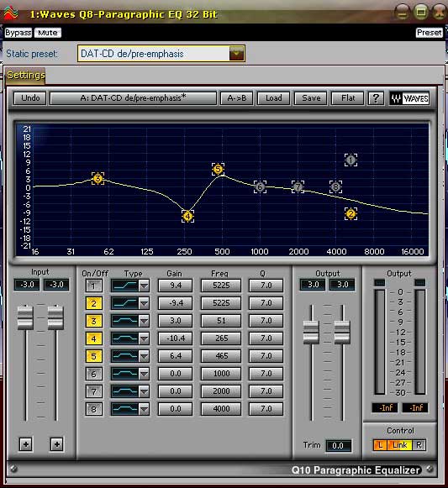Viewport: 448px width, 488px height.
Task: Click the Waves logo button
Action: click(x=409, y=98)
